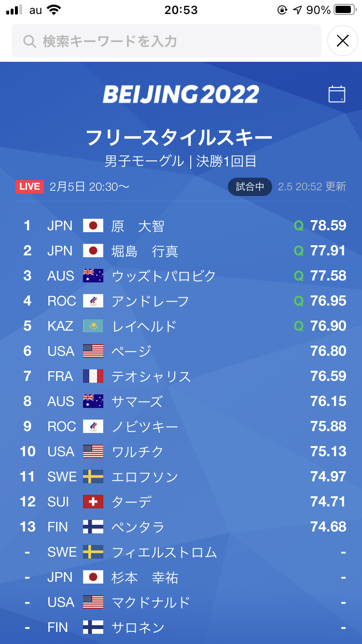Screen dimensions: 362x644
Task: Tap the search keyword input field
Action: tap(167, 41)
